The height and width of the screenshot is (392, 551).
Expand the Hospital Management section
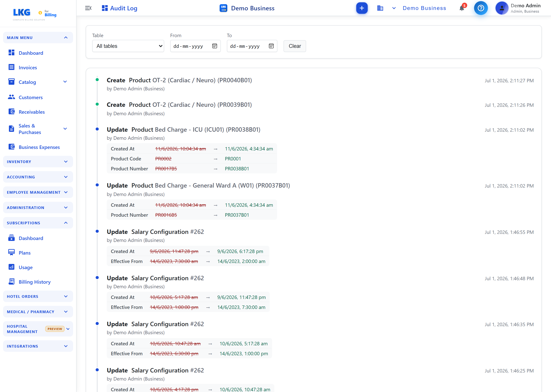tap(38, 329)
